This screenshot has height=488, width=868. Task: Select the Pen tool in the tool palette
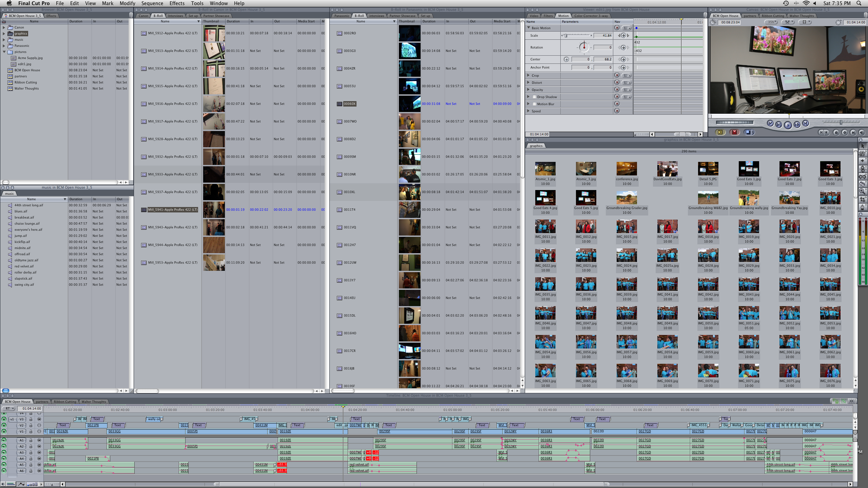pyautogui.click(x=863, y=207)
